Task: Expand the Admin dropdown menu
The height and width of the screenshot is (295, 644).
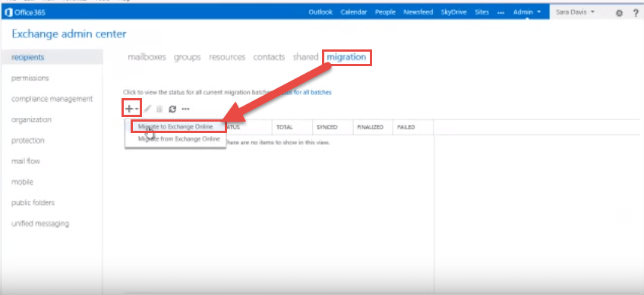Action: pyautogui.click(x=527, y=12)
